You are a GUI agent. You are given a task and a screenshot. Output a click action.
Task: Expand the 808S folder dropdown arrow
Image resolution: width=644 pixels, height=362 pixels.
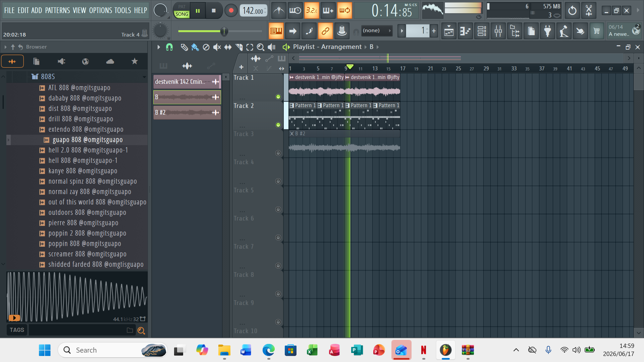(144, 77)
